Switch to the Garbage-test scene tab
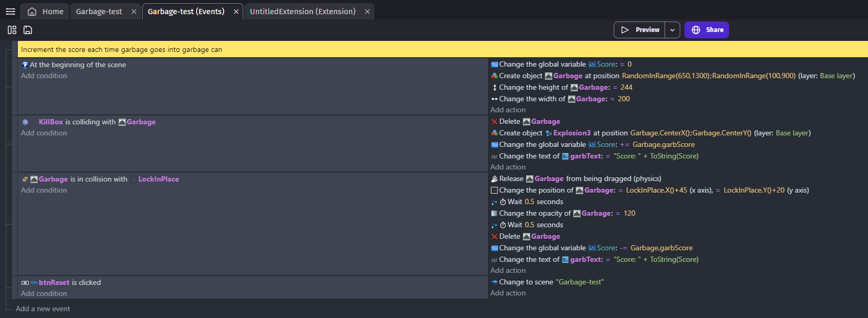Viewport: 868px width, 318px height. 99,12
